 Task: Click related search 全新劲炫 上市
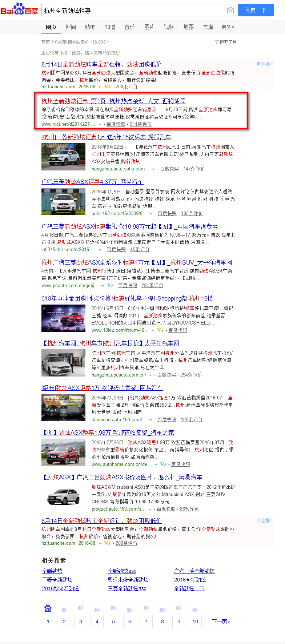(189, 588)
